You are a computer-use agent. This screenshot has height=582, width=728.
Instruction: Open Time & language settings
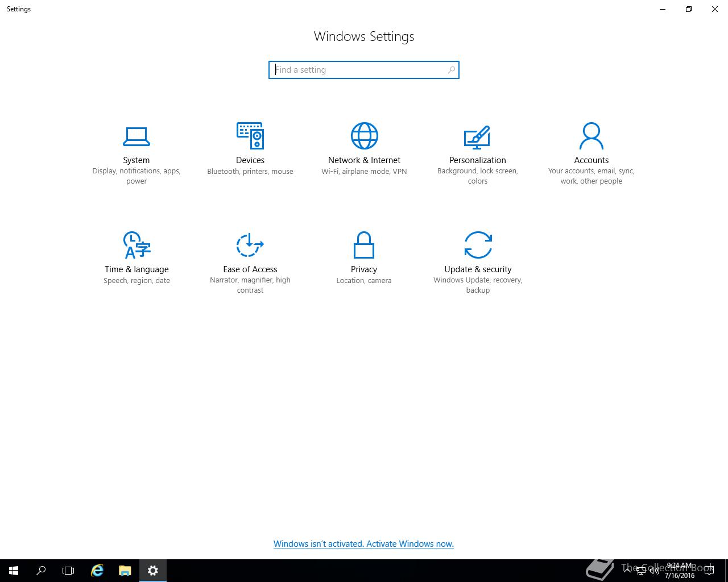click(136, 259)
